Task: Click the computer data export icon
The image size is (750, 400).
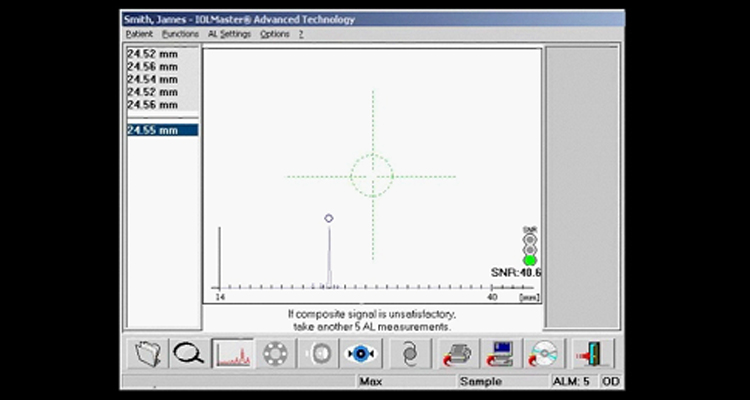Action: coord(501,354)
